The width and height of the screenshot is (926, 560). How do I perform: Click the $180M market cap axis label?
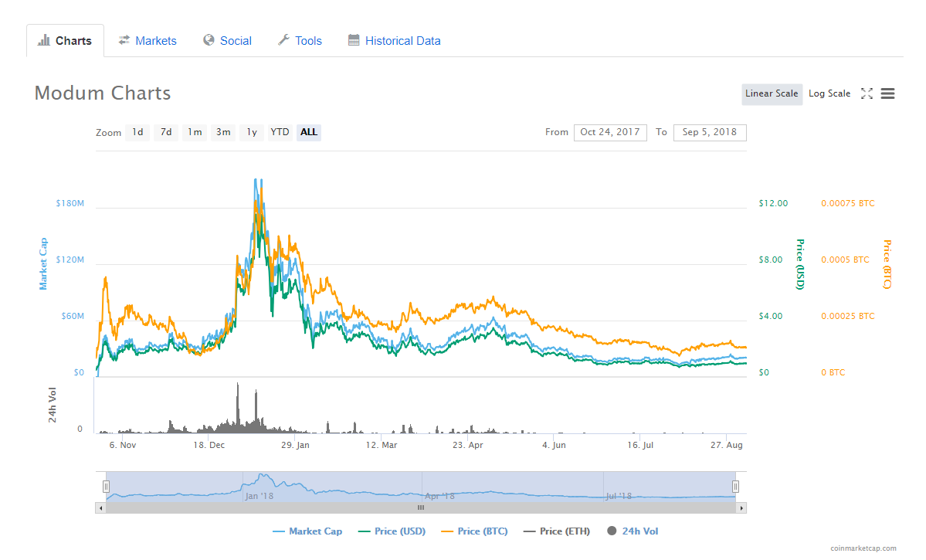pos(70,203)
